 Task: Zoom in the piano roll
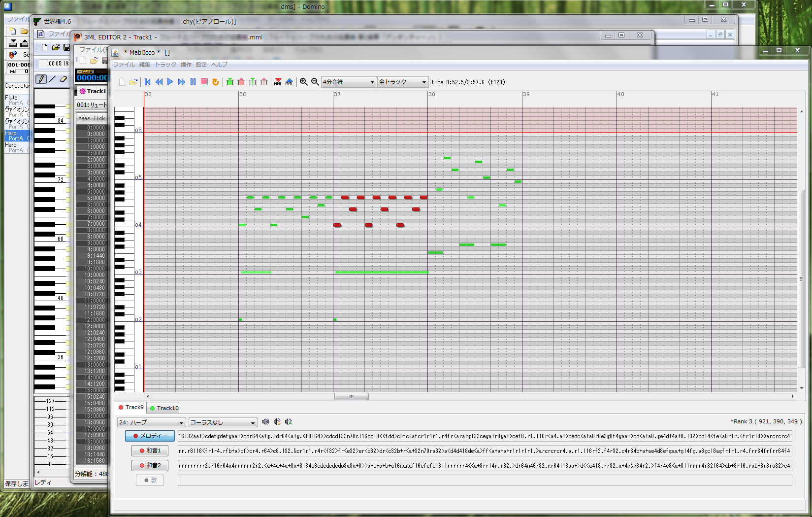304,82
